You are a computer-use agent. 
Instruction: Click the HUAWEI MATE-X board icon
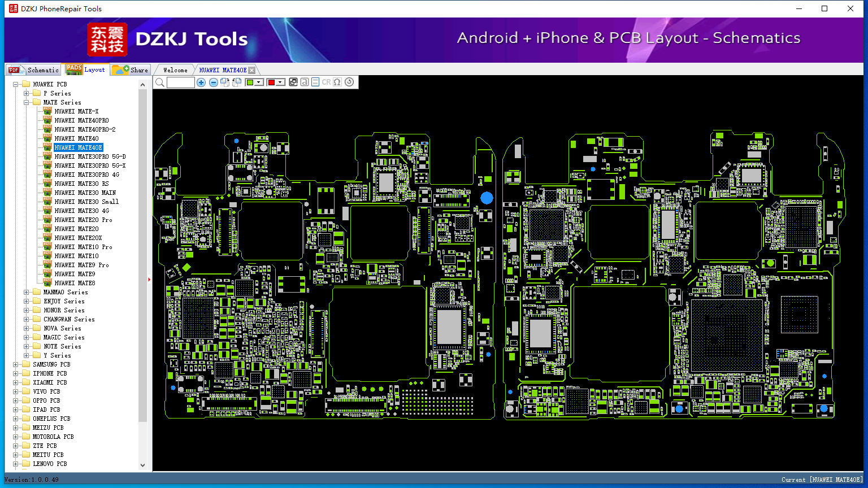[47, 111]
